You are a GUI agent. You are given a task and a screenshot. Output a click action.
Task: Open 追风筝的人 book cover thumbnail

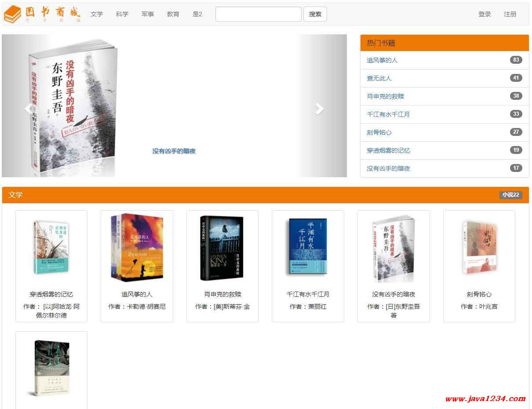[137, 248]
